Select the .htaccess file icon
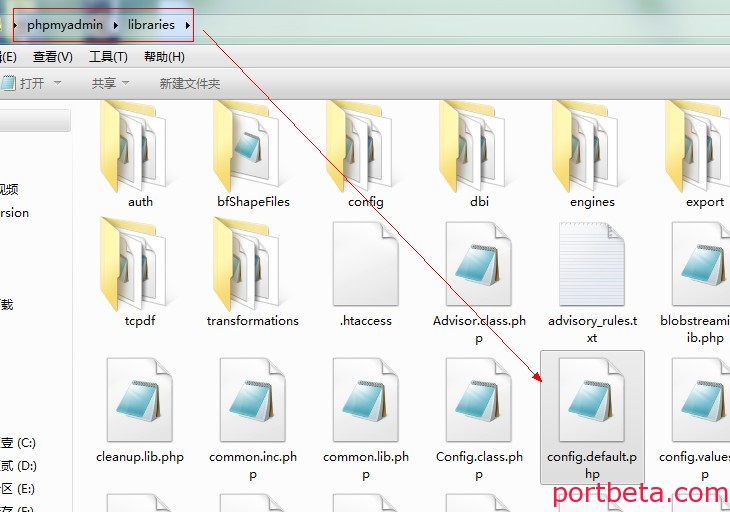730x512 pixels. (x=365, y=264)
